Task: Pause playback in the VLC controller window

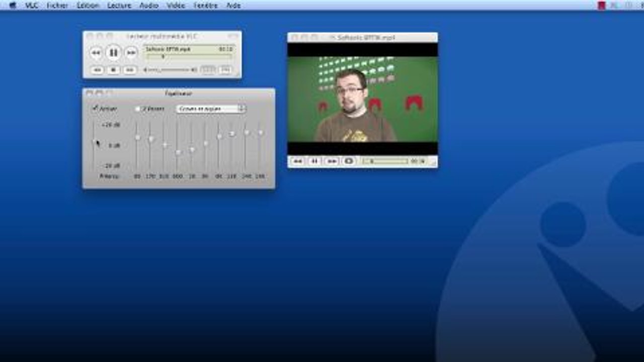Action: click(x=114, y=52)
